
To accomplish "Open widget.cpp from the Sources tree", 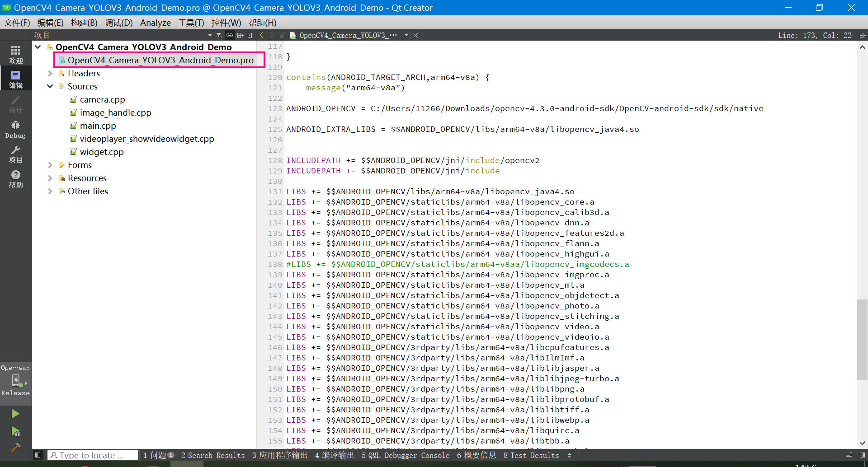I will point(102,152).
